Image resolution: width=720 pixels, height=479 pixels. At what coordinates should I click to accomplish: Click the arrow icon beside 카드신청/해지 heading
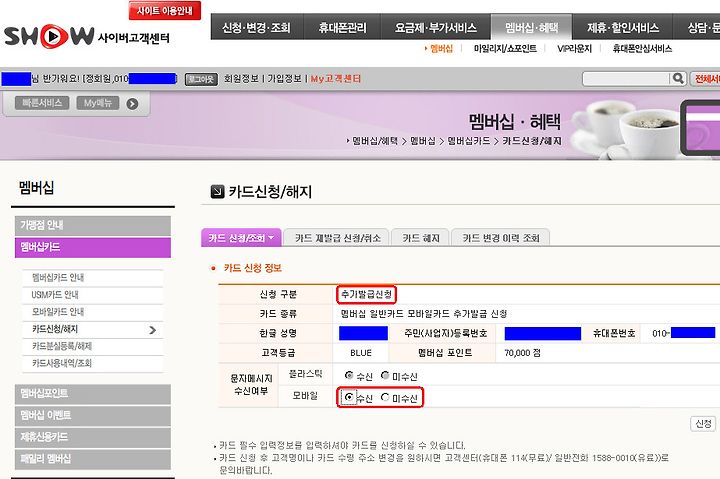click(x=217, y=192)
